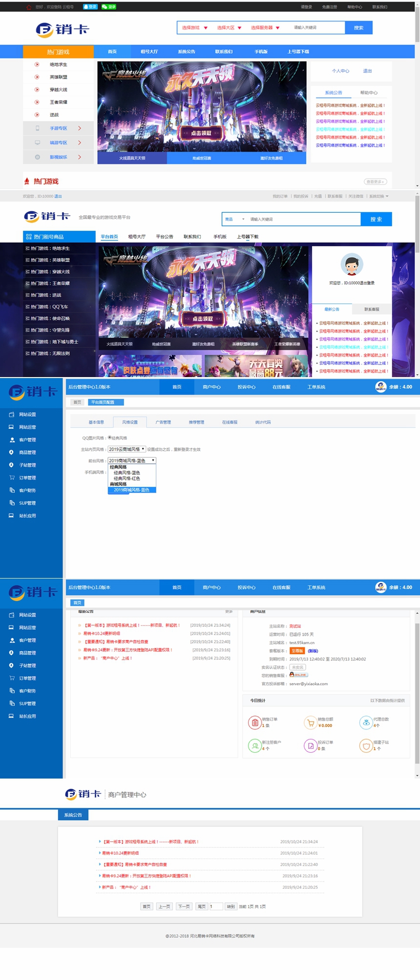Open the 系统切换 dropdown in the gray bar
Viewport: 420px width, 980px height.
379,196
